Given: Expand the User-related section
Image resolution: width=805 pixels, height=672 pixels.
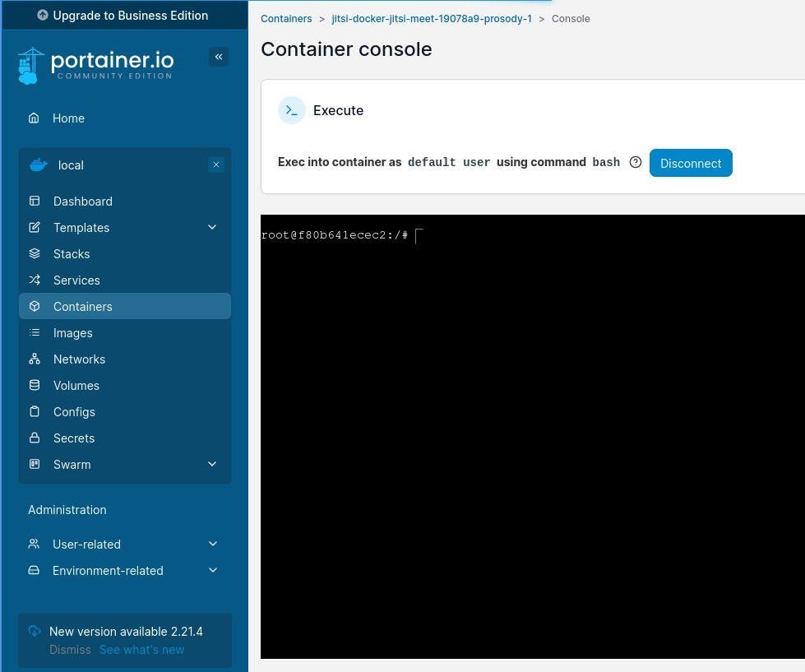Looking at the screenshot, I should (x=213, y=545).
